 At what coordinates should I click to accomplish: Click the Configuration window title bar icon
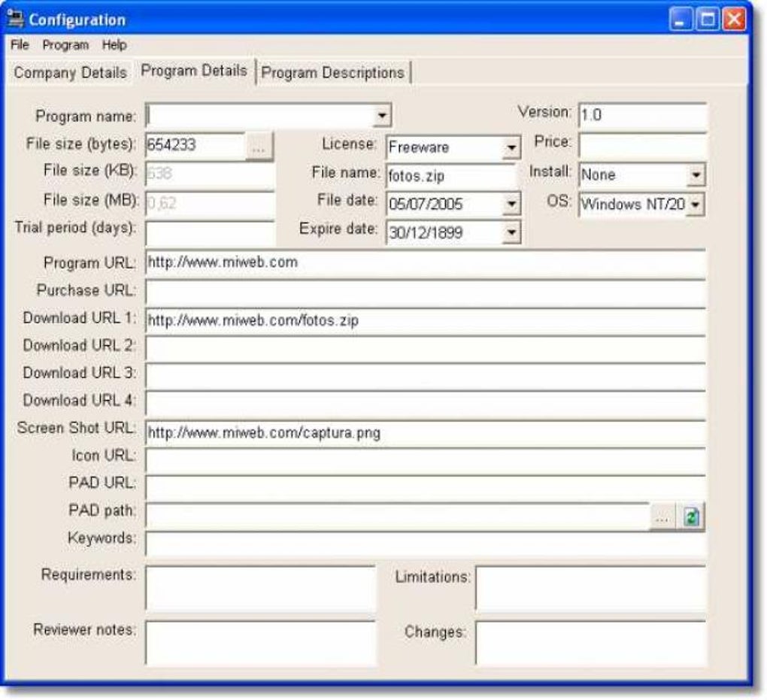coord(14,19)
